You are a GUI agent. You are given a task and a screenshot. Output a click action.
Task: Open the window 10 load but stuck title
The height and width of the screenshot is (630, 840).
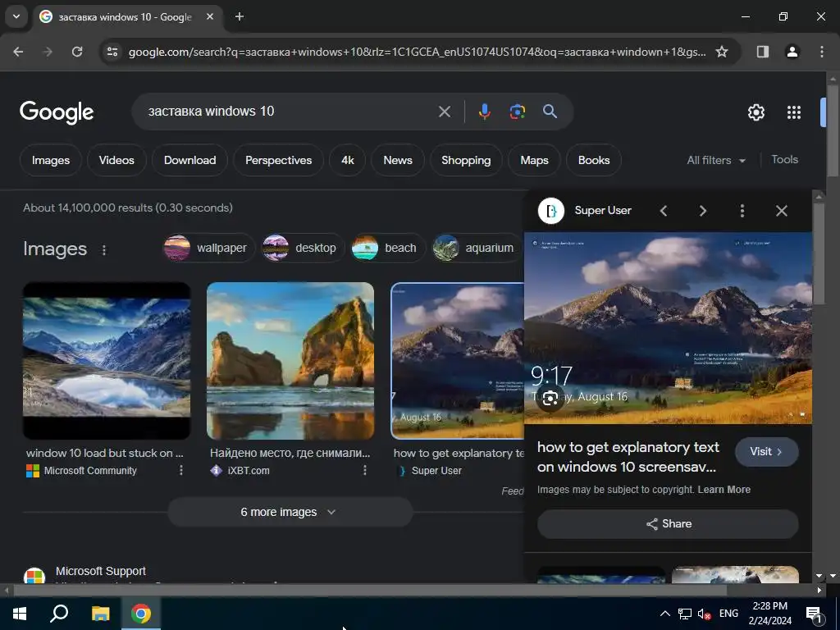coord(105,453)
